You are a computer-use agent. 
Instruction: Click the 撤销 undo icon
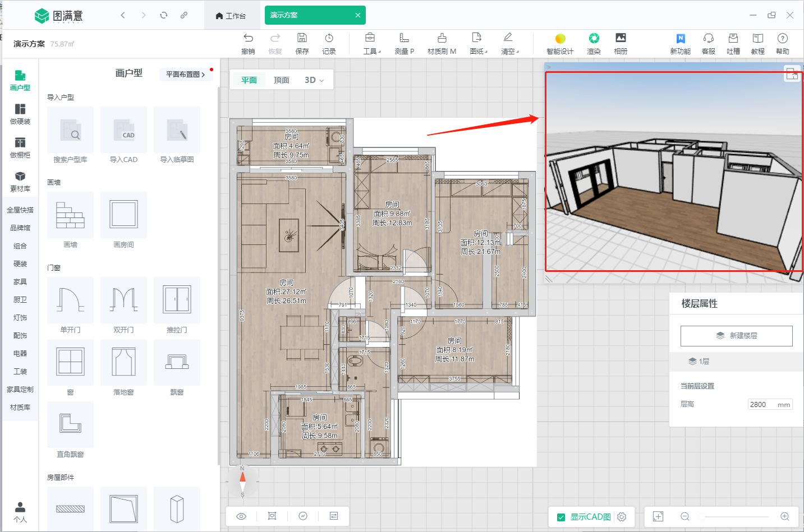tap(248, 38)
